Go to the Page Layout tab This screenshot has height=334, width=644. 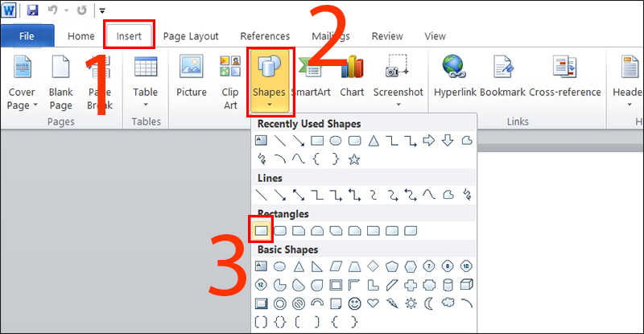(x=191, y=36)
